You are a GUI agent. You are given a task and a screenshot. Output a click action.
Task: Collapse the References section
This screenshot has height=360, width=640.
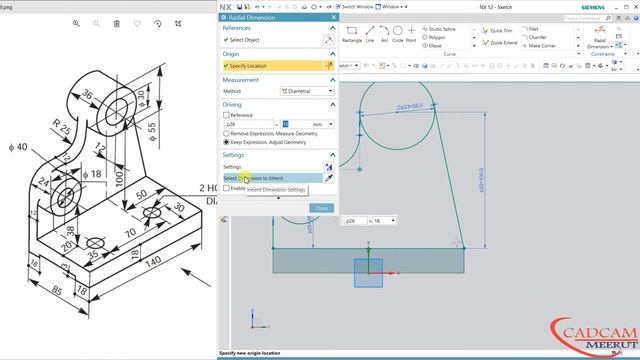pyautogui.click(x=333, y=28)
